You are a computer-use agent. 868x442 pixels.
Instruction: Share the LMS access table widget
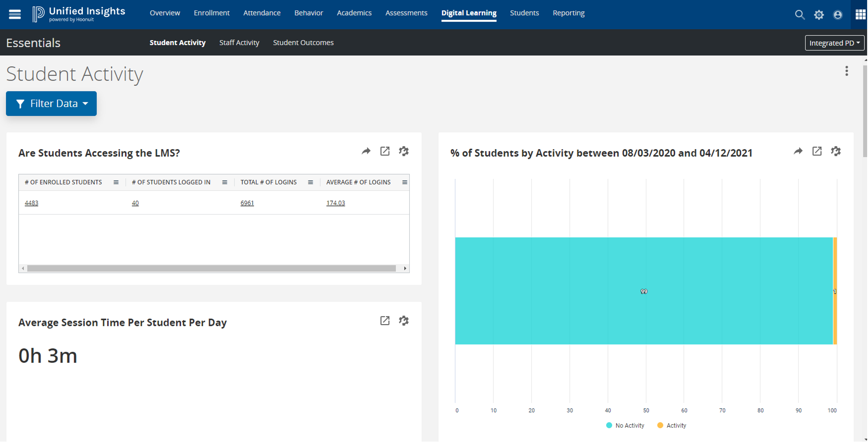click(x=366, y=151)
